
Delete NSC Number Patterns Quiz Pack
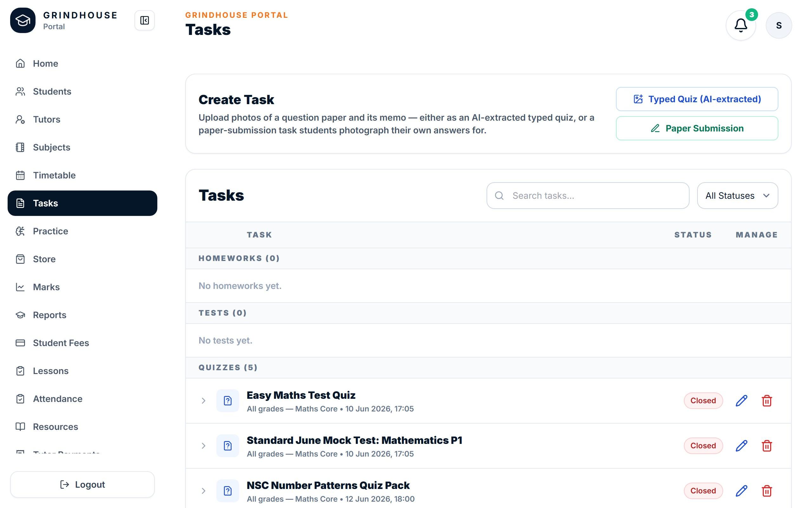click(767, 491)
